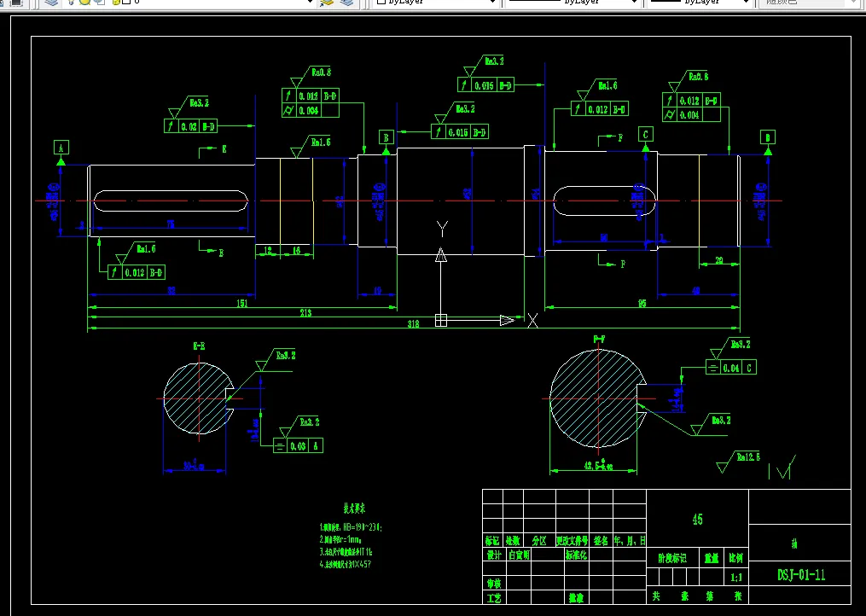
Task: Select the 40 length dimension
Action: [696, 291]
